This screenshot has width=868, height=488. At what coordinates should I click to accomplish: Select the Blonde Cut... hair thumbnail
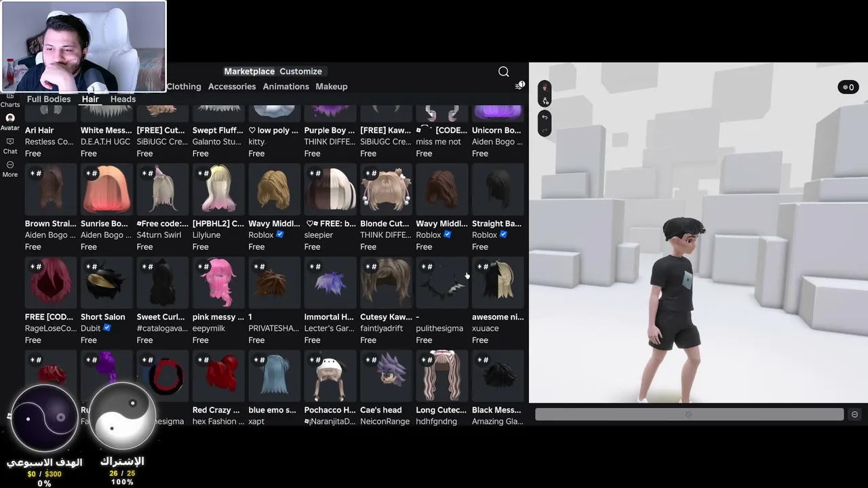(x=386, y=190)
